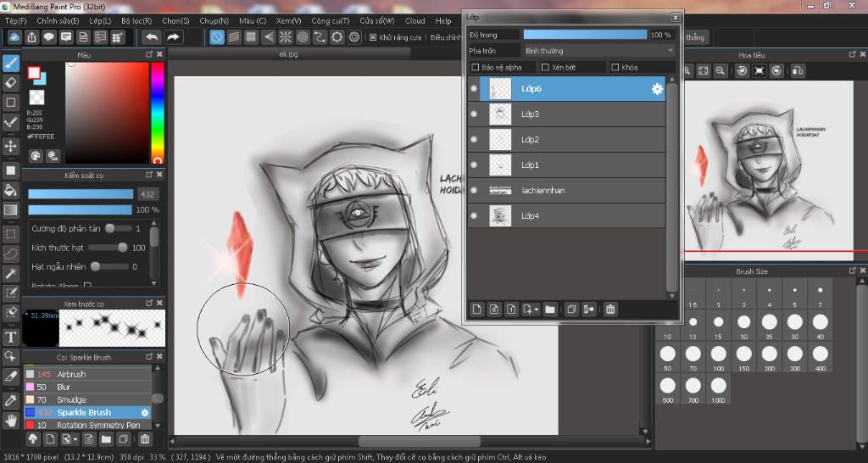Hide layer lachiennhan visibility dot

[474, 191]
